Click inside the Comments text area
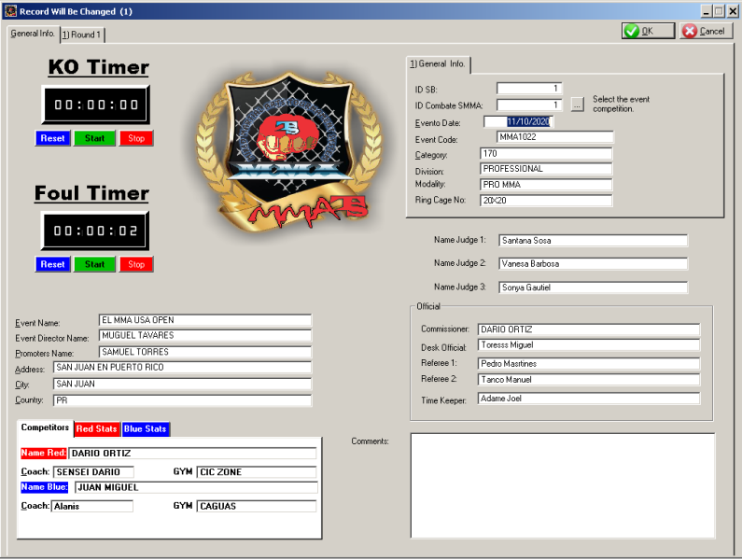The width and height of the screenshot is (742, 560). click(x=563, y=485)
